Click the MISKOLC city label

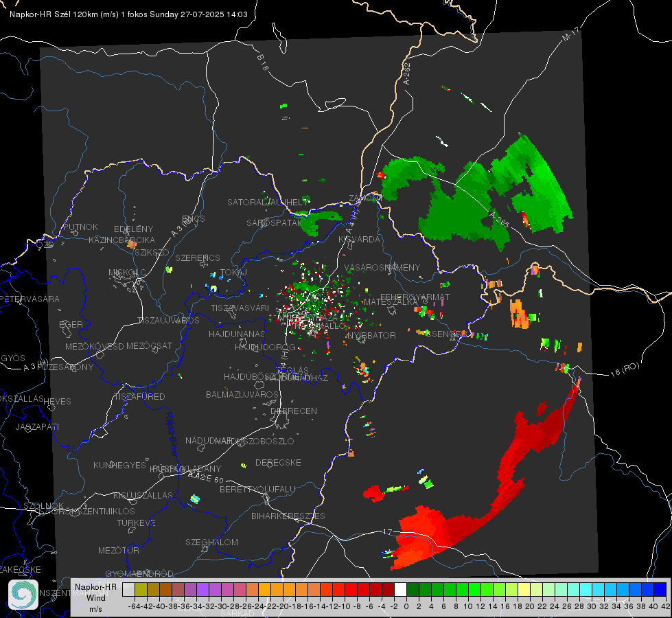(127, 273)
